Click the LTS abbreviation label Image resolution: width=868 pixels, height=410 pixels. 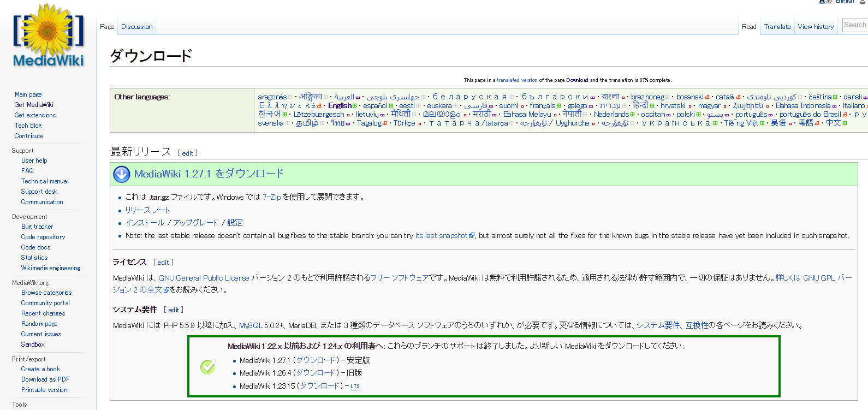[355, 387]
